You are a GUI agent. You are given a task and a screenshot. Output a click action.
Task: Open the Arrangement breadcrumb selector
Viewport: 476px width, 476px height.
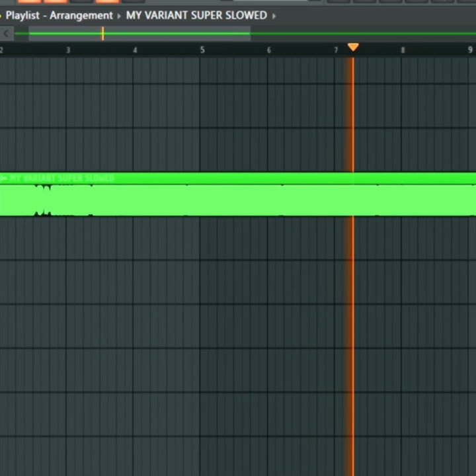(x=81, y=15)
